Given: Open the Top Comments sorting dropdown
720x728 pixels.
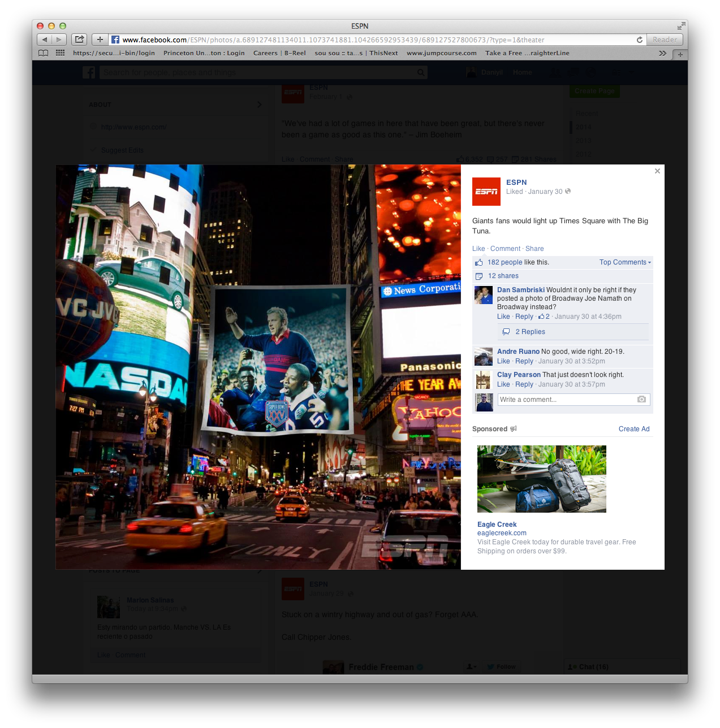Looking at the screenshot, I should [625, 262].
